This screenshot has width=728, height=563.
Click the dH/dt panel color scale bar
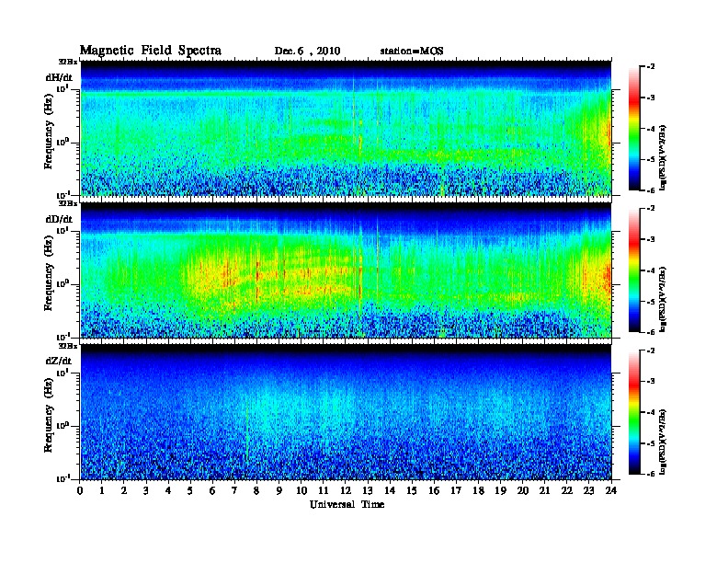coord(633,128)
